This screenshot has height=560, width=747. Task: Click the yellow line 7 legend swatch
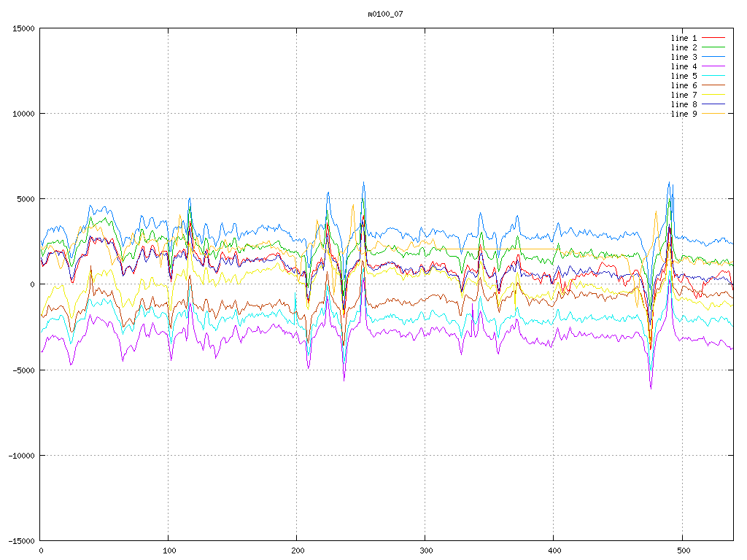(x=713, y=95)
